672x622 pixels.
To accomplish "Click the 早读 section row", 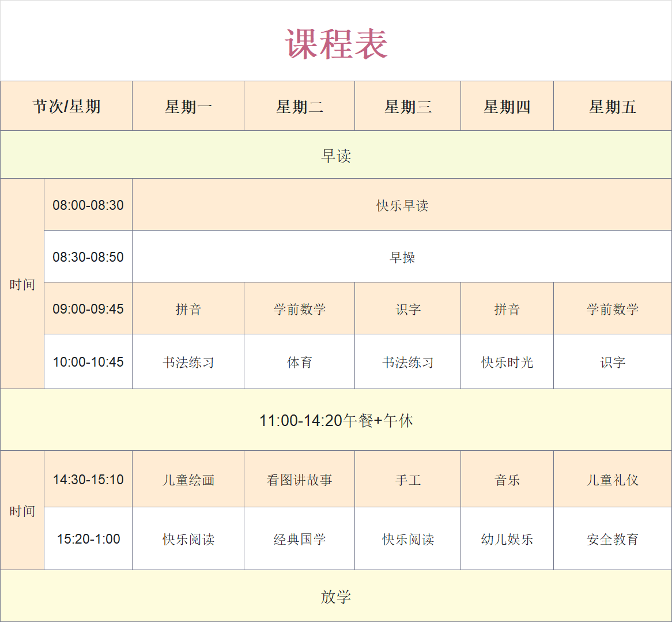I will [336, 156].
